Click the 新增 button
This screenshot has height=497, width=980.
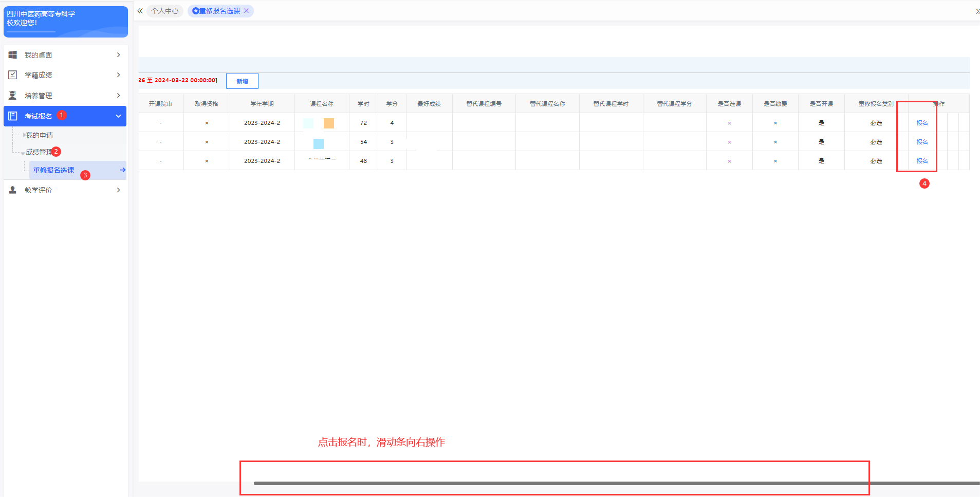242,81
